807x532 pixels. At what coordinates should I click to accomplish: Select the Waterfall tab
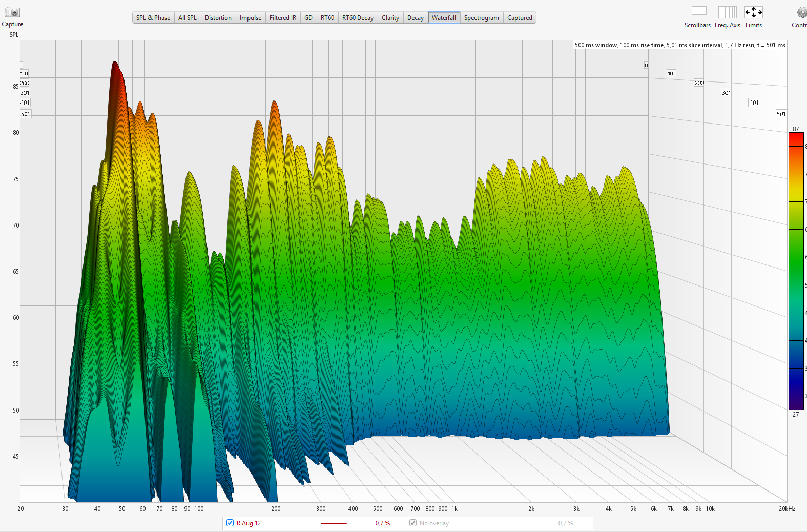click(444, 18)
